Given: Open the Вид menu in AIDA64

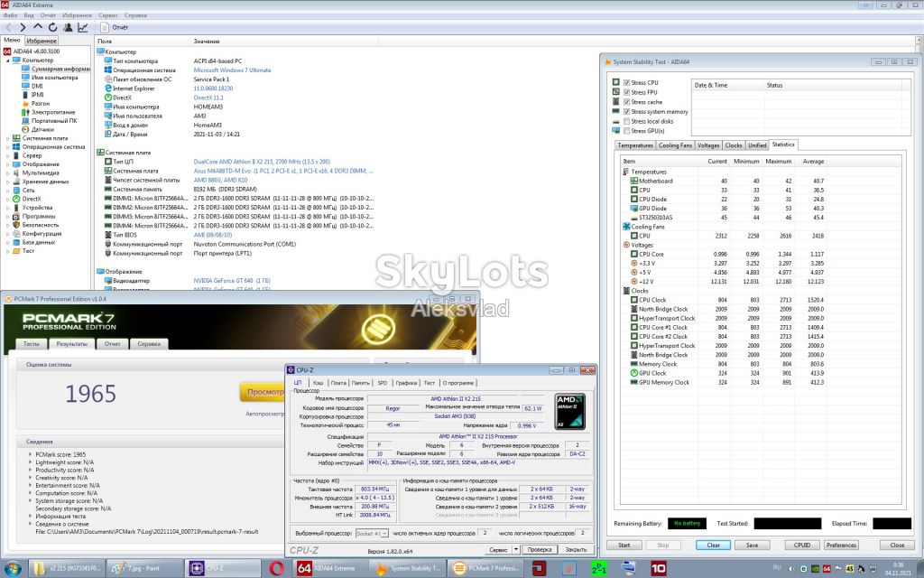Looking at the screenshot, I should point(28,15).
